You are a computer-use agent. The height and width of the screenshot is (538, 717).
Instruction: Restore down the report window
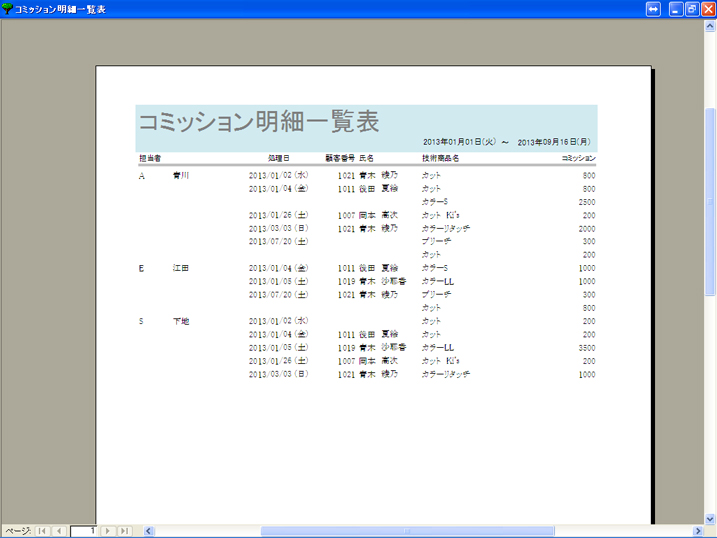tap(692, 9)
